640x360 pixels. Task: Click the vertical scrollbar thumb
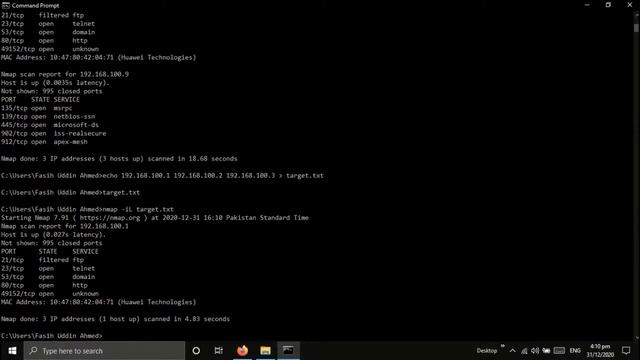pyautogui.click(x=636, y=27)
